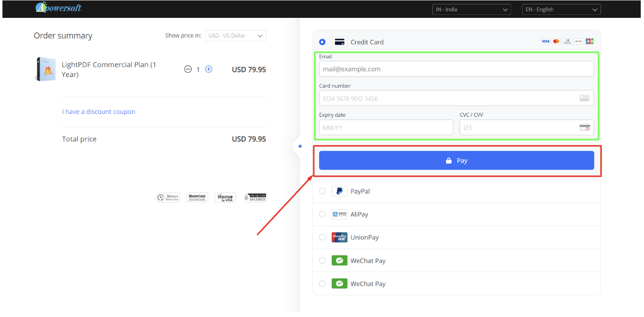The height and width of the screenshot is (317, 644).
Task: Click the UnionPay payment option label
Action: [365, 237]
